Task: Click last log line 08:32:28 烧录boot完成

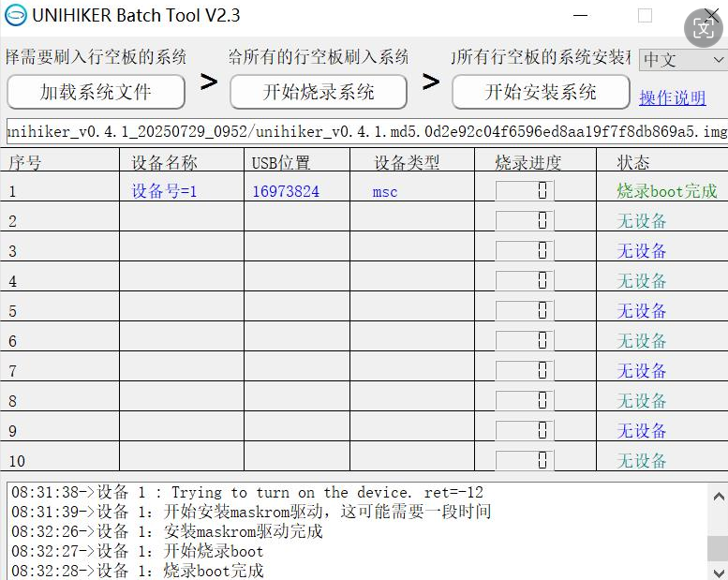Action: 138,571
